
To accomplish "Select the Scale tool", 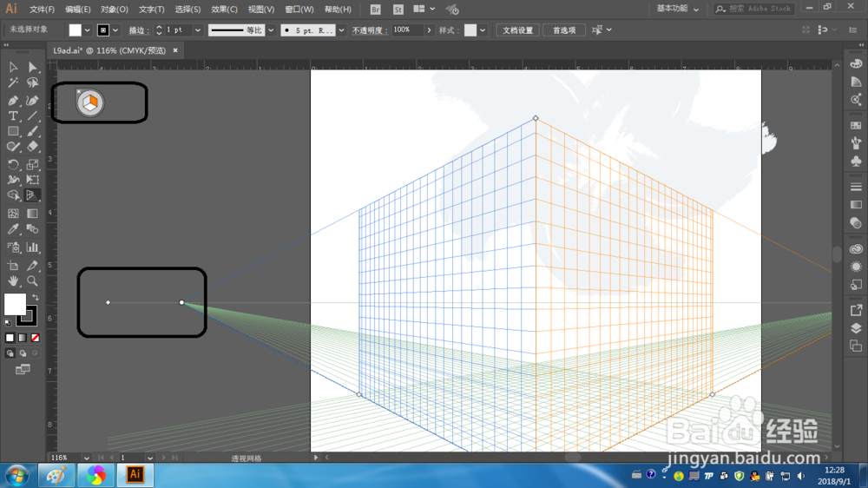I will pos(32,164).
